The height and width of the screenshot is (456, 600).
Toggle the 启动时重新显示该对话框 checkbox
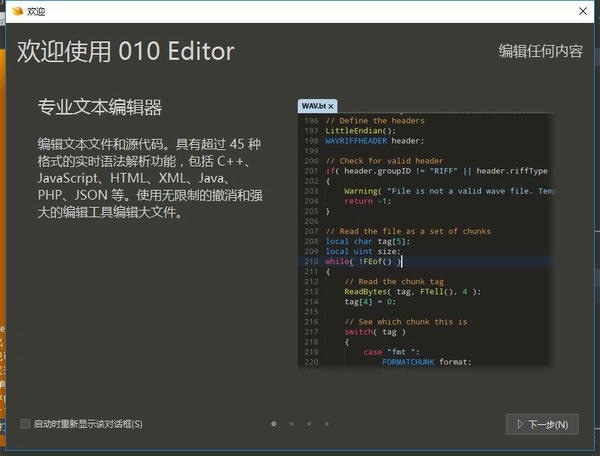(25, 424)
